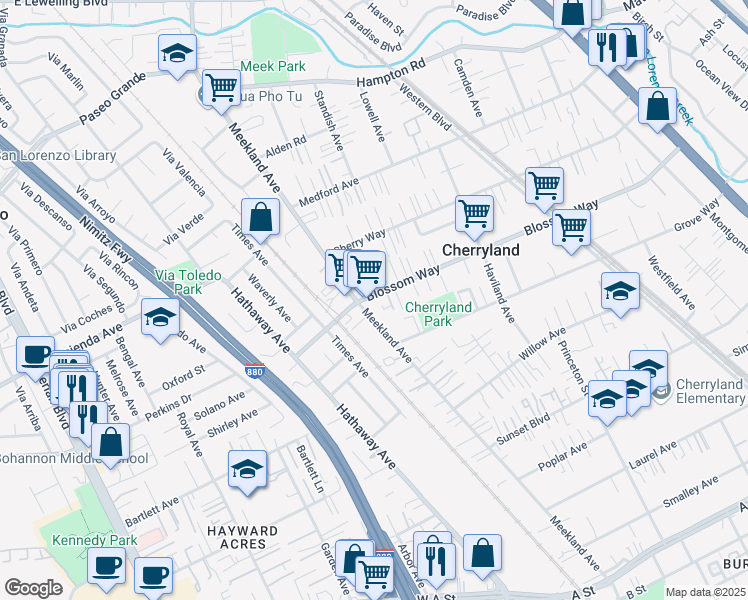Select the Hayward Acres neighborhood label
The height and width of the screenshot is (600, 748).
point(243,538)
